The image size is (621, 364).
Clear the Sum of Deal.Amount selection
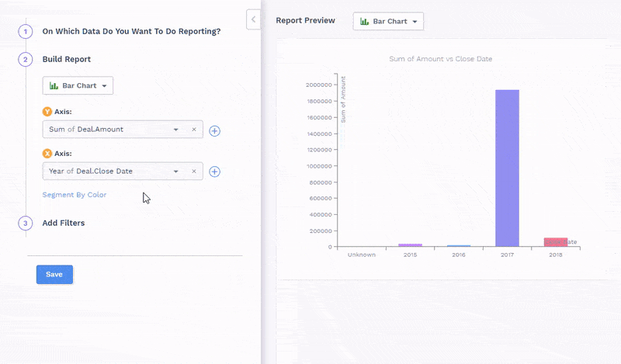click(x=194, y=130)
